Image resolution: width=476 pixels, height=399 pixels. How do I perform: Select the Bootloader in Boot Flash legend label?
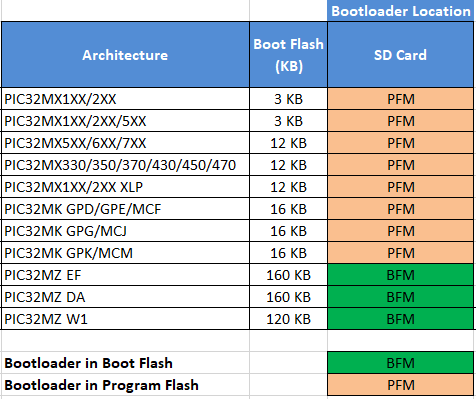point(88,363)
